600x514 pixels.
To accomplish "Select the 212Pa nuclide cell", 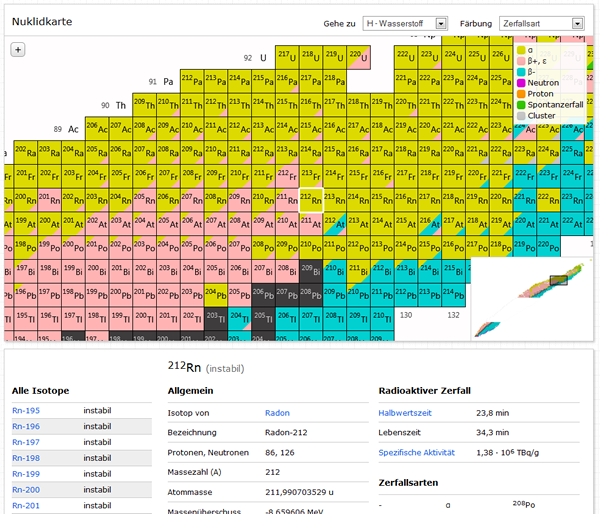I will pyautogui.click(x=192, y=81).
